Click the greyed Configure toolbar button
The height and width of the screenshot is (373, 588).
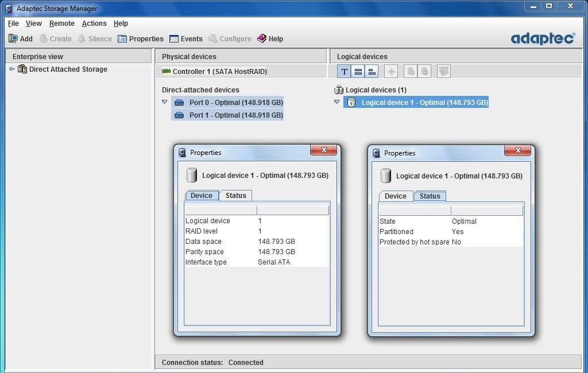coord(230,38)
